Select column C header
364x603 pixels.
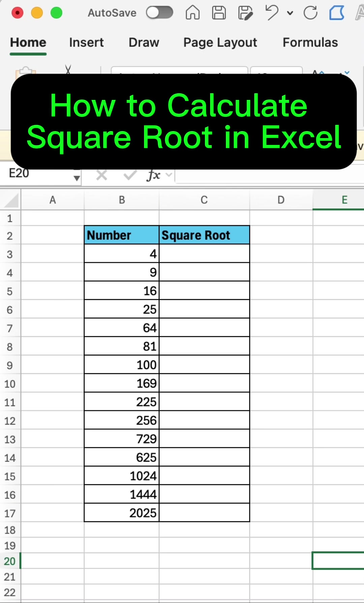[x=204, y=200]
